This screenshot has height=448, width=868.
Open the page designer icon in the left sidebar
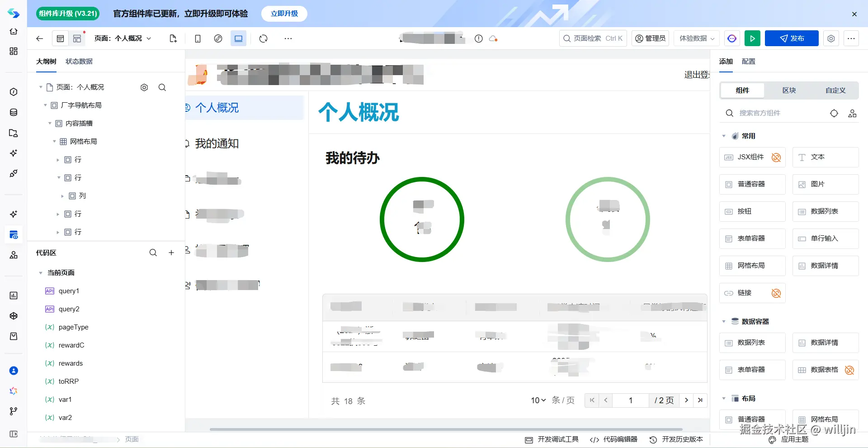click(x=14, y=234)
